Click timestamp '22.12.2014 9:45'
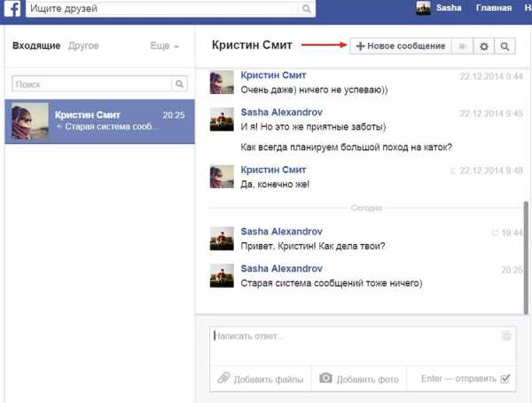Image resolution: width=532 pixels, height=403 pixels. pyautogui.click(x=491, y=113)
